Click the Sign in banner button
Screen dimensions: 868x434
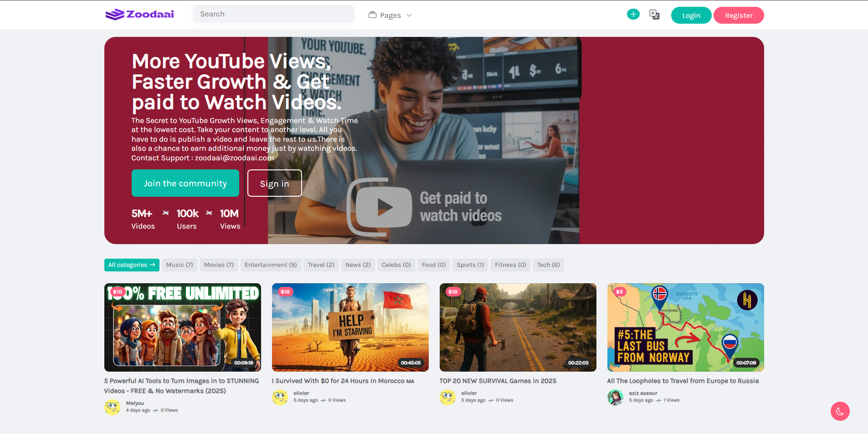[x=274, y=183]
